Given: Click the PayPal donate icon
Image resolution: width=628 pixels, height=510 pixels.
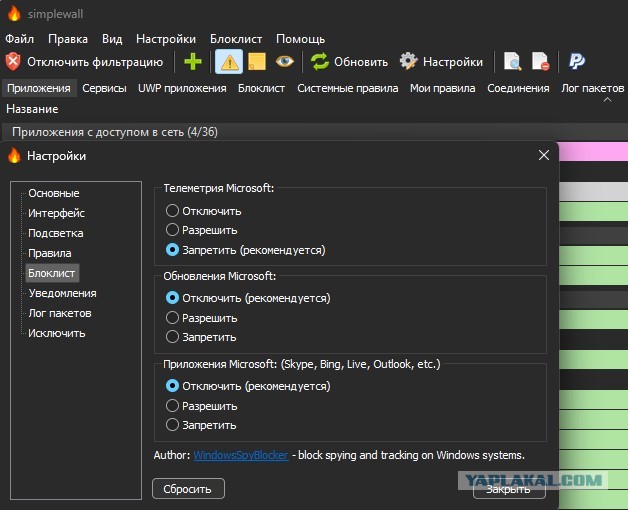Looking at the screenshot, I should tap(576, 62).
